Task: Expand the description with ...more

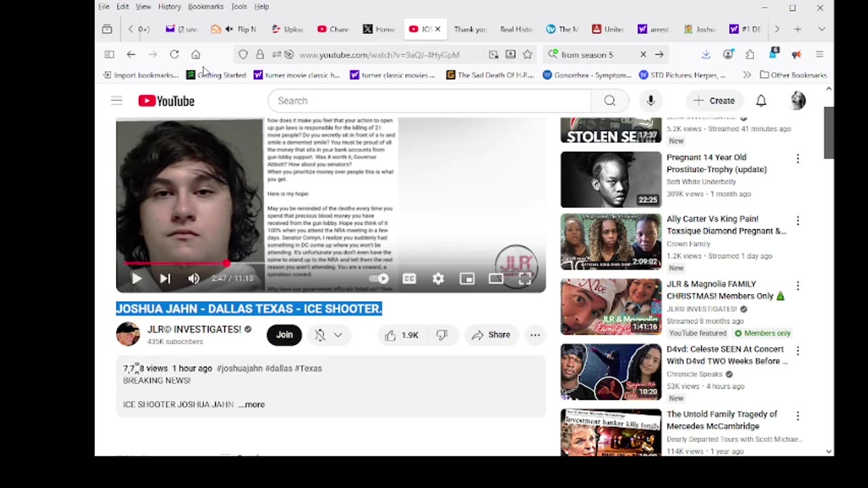Action: pos(252,405)
